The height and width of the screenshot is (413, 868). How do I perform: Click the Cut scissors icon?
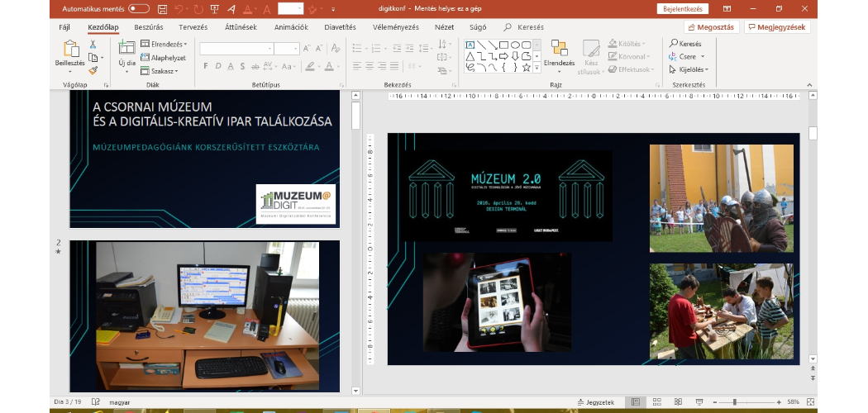pos(93,44)
